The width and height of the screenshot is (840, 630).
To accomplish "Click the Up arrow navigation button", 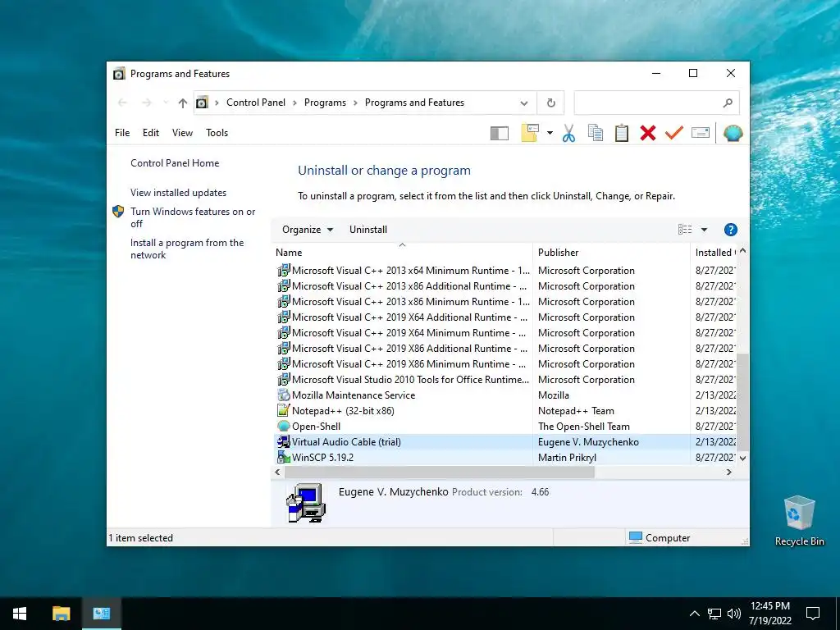I will (x=183, y=103).
